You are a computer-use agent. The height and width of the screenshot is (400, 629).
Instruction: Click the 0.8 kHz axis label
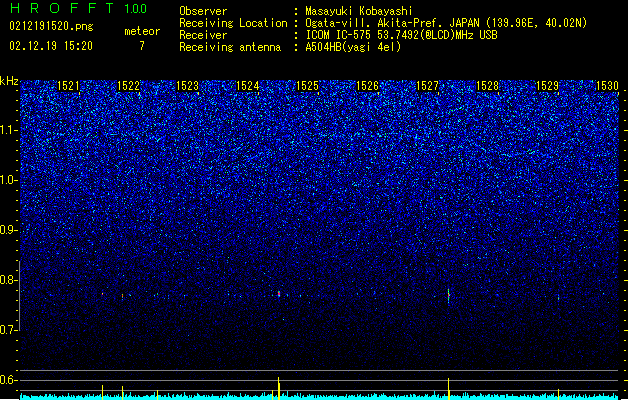pos(9,280)
